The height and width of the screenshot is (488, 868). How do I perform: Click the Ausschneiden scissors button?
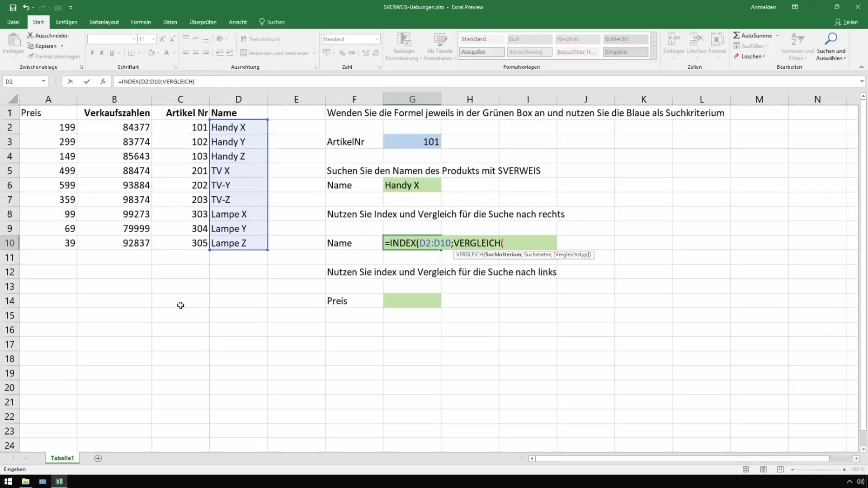[x=48, y=35]
